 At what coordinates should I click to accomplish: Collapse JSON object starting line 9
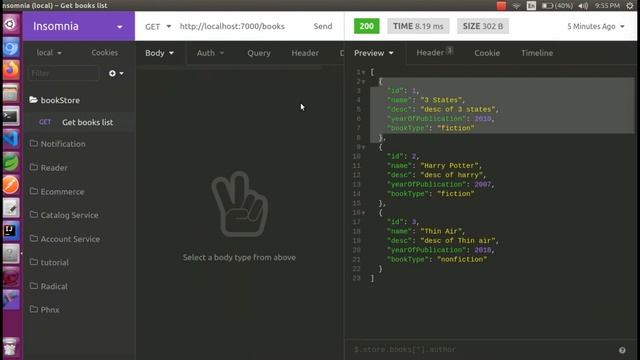[x=363, y=147]
